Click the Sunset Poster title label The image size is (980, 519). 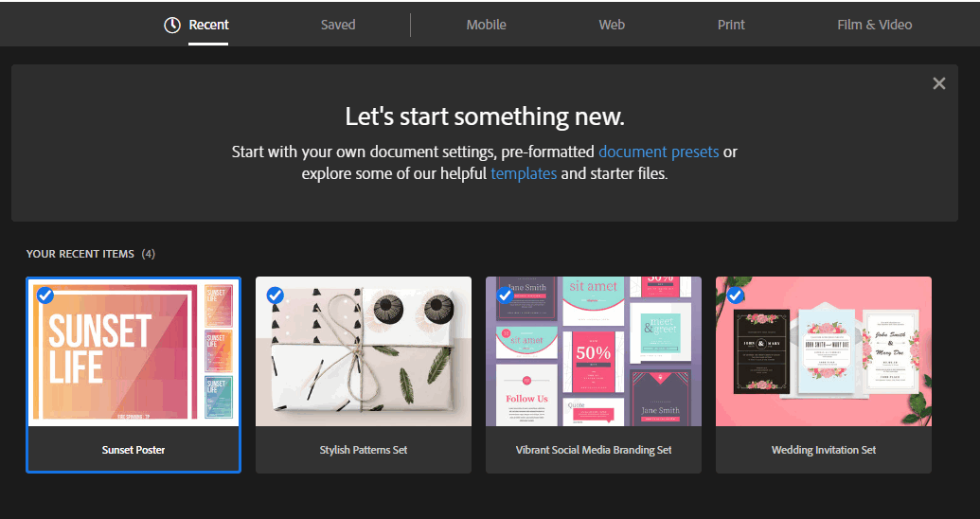[x=134, y=450]
